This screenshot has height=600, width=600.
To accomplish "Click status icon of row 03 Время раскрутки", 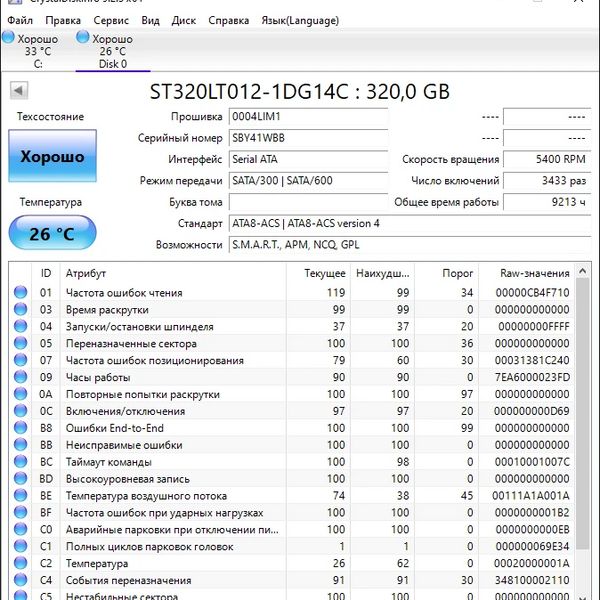I will (x=21, y=309).
